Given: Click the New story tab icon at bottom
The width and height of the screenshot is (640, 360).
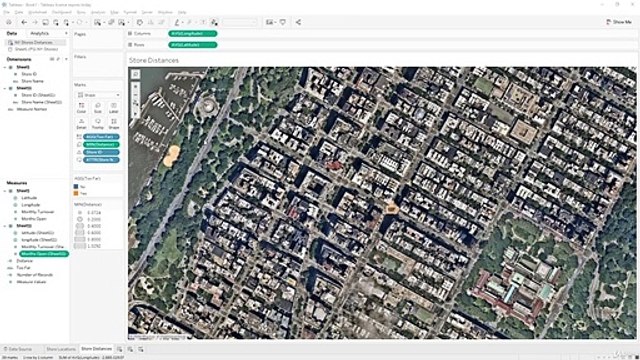Looking at the screenshot, I should [x=140, y=349].
